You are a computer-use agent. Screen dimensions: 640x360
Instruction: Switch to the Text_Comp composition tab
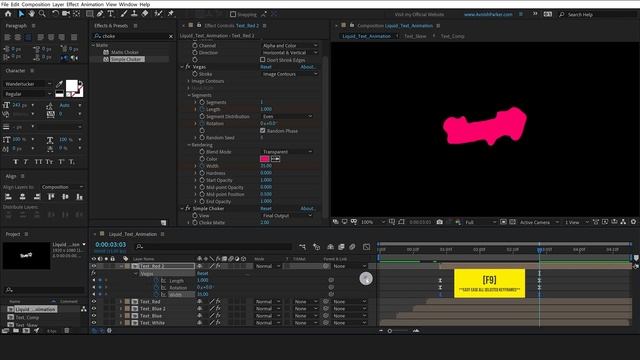[452, 36]
